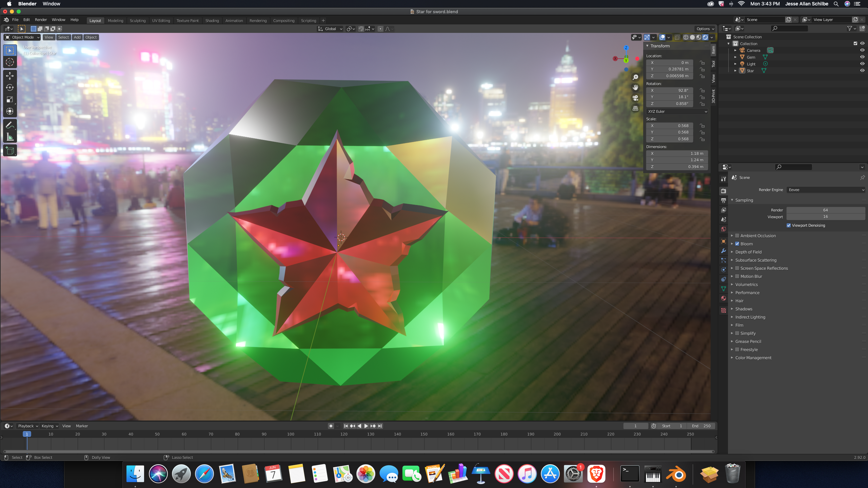Click the Add Cube tool
Image resolution: width=868 pixels, height=488 pixels.
pos(10,151)
